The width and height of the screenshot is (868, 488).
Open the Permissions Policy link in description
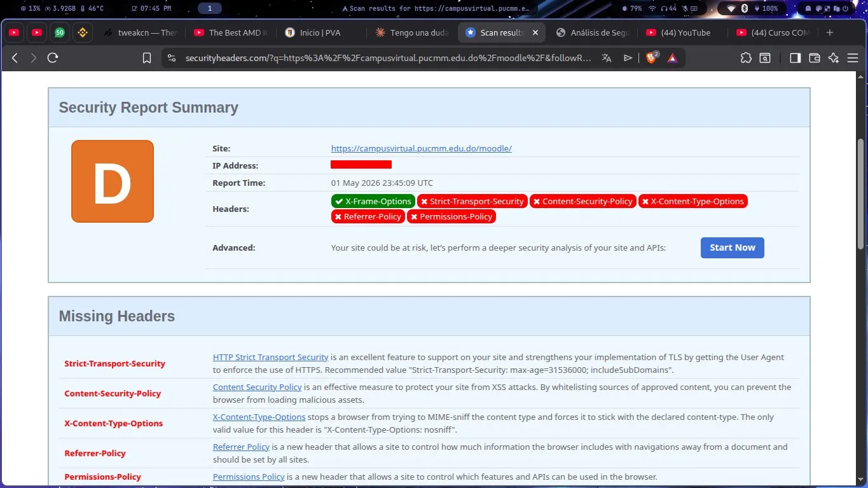[x=249, y=477]
